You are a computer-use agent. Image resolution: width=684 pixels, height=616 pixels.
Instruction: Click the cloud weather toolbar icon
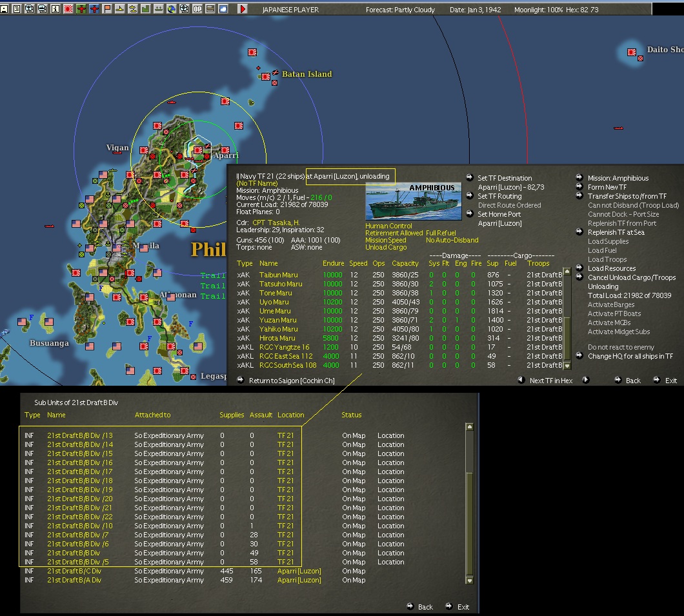223,9
